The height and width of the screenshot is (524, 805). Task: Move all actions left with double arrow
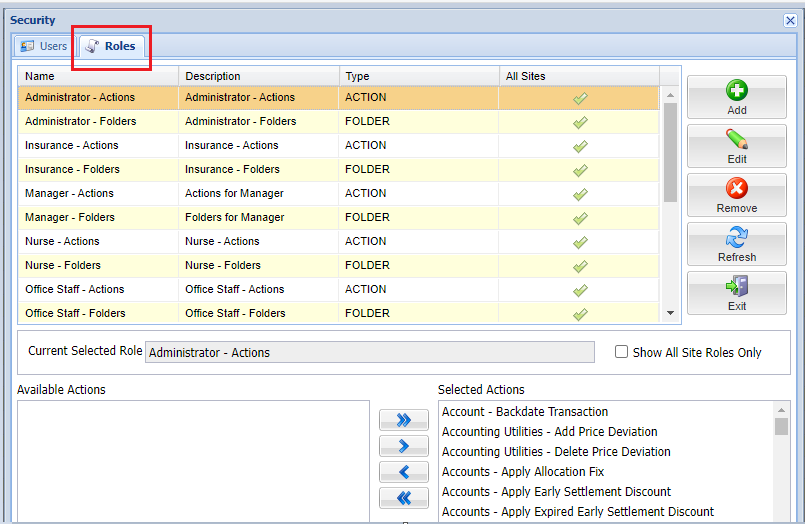click(404, 498)
